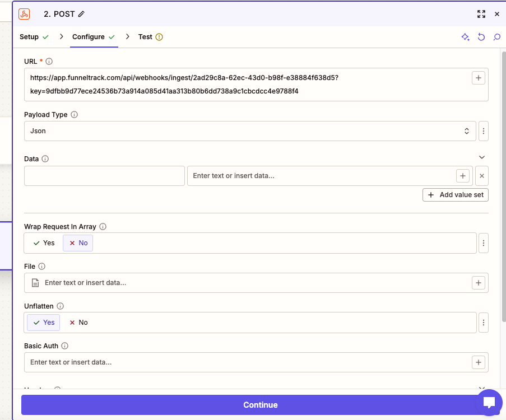Click the Continue button

point(260,405)
